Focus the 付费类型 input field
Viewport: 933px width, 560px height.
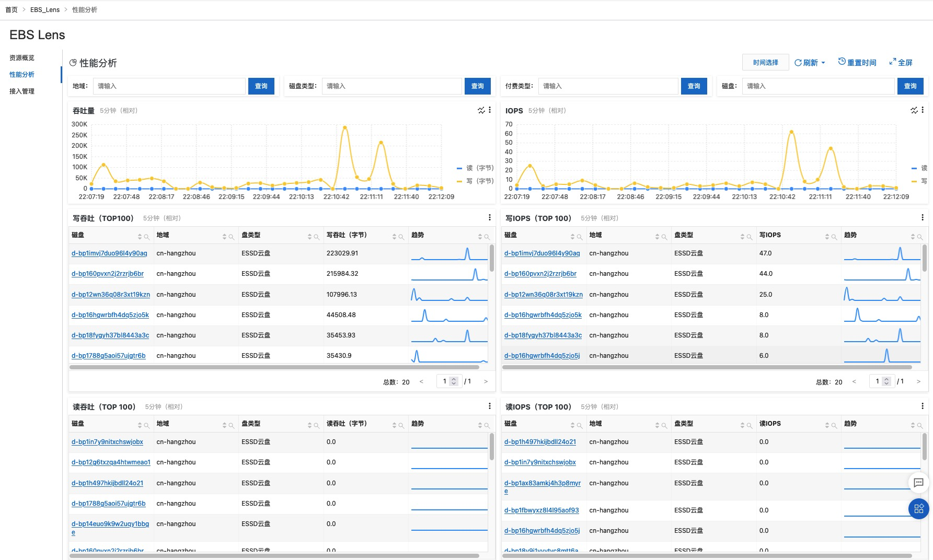(x=608, y=86)
